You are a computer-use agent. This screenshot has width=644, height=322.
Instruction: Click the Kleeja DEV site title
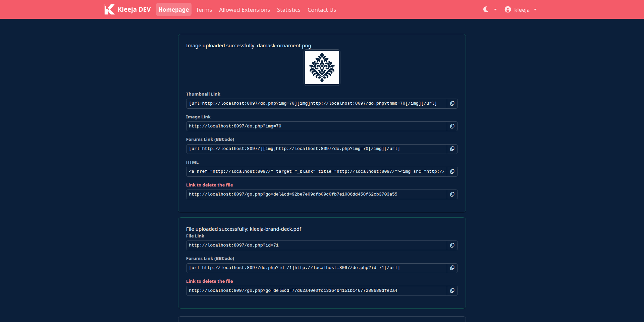tap(134, 9)
